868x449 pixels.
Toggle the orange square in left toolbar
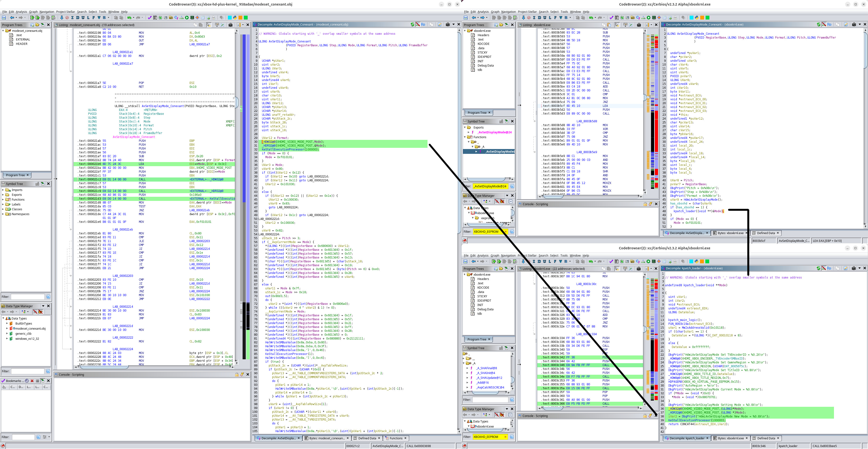click(240, 18)
